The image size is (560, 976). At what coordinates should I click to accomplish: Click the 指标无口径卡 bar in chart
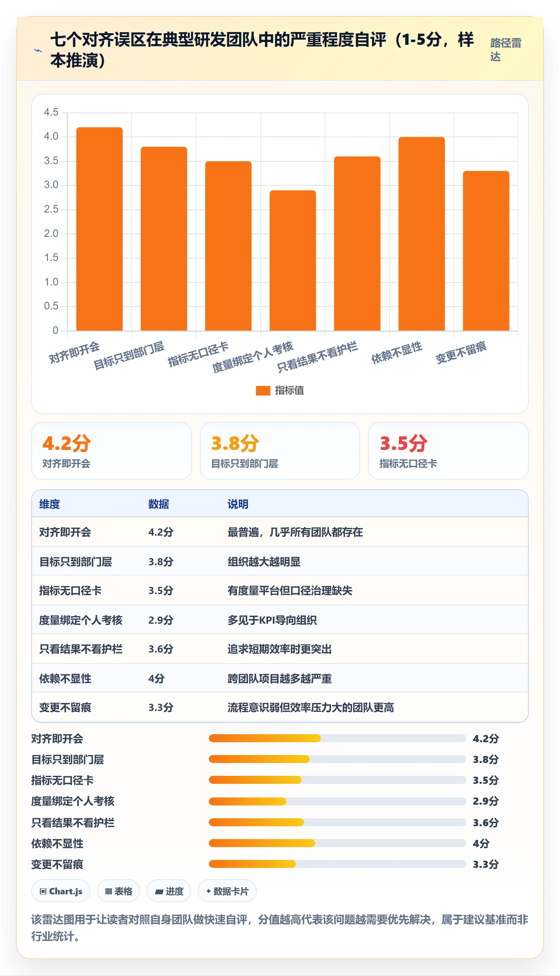tap(228, 246)
